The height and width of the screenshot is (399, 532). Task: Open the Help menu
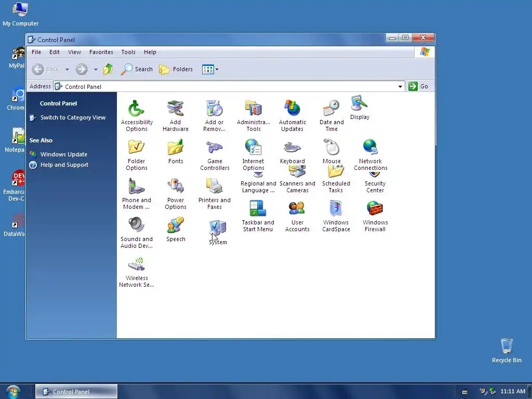click(150, 52)
